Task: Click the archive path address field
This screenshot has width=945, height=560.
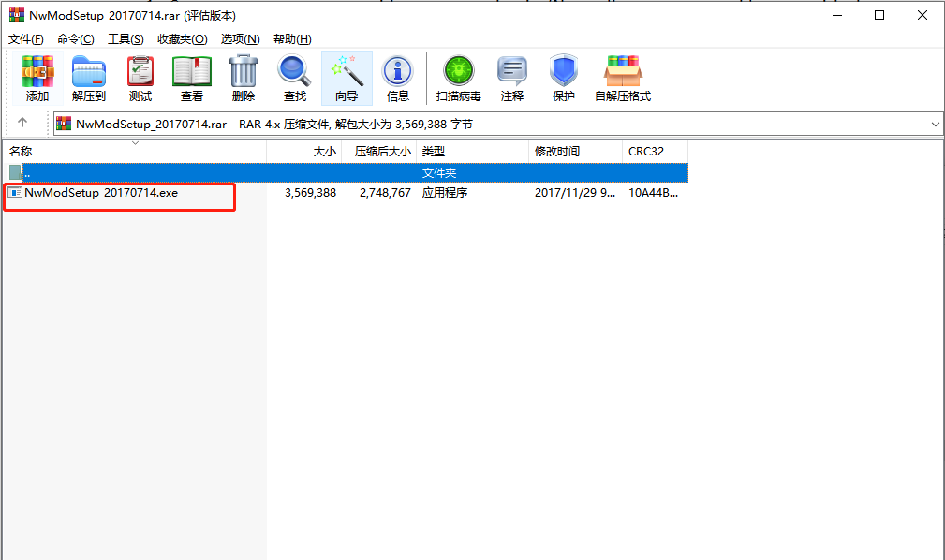Action: coord(498,124)
